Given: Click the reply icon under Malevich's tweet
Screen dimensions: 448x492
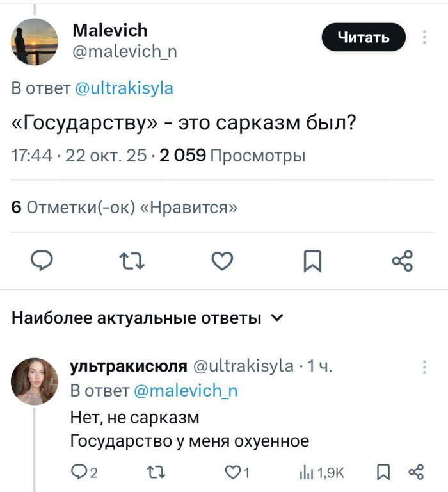Looking at the screenshot, I should click(x=42, y=261).
